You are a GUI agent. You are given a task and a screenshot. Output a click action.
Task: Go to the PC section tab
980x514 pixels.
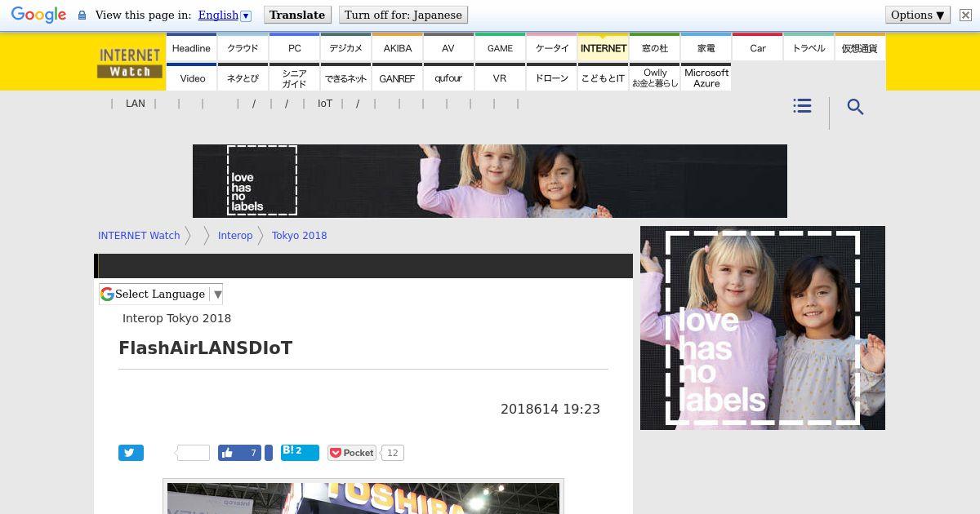tap(294, 47)
